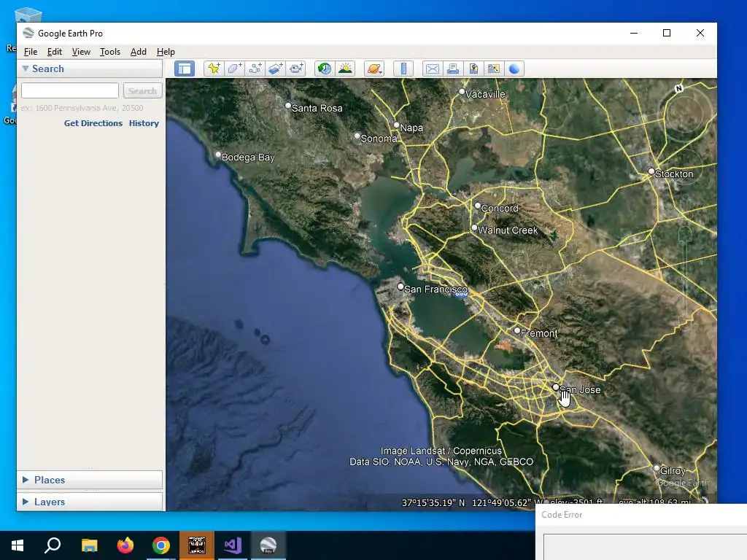Launch Chrome from the taskbar

click(161, 545)
